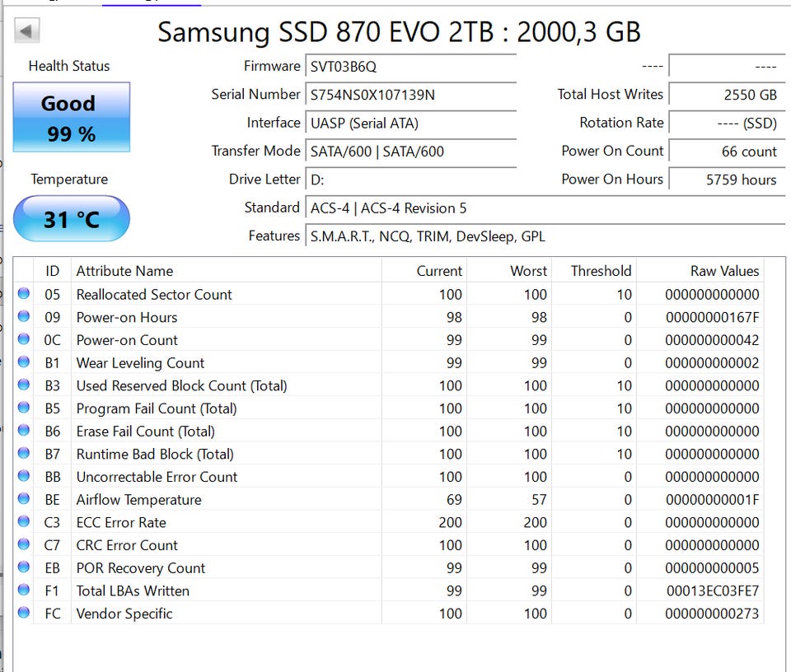The height and width of the screenshot is (672, 791).
Task: Select the Reallocated Sector Count row
Action: pos(388,294)
